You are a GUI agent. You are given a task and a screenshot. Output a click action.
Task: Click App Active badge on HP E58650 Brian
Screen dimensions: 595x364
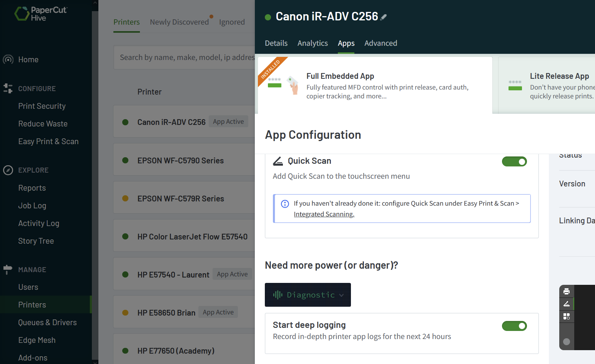218,312
